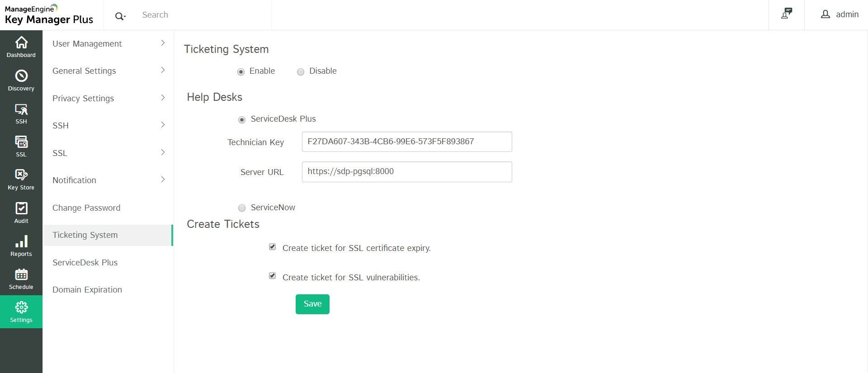This screenshot has height=373, width=868.
Task: Go to SSL certificate icon
Action: pos(21,142)
